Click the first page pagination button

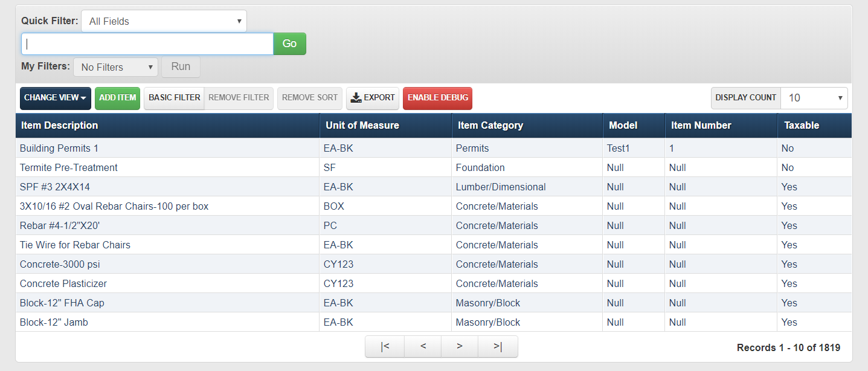(385, 347)
